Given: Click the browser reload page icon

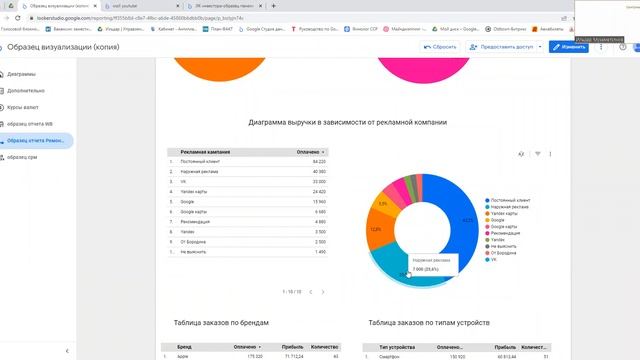Looking at the screenshot, I should [18, 18].
